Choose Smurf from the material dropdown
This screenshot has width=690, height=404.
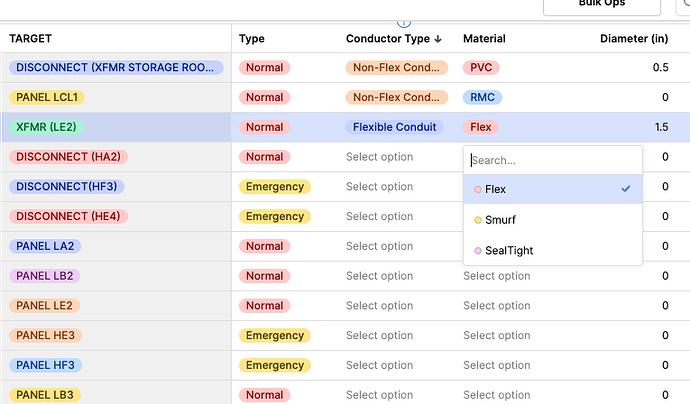553,220
